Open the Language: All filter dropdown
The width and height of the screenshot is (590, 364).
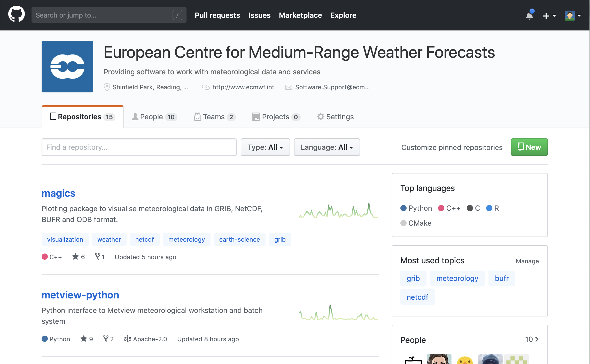pyautogui.click(x=327, y=147)
